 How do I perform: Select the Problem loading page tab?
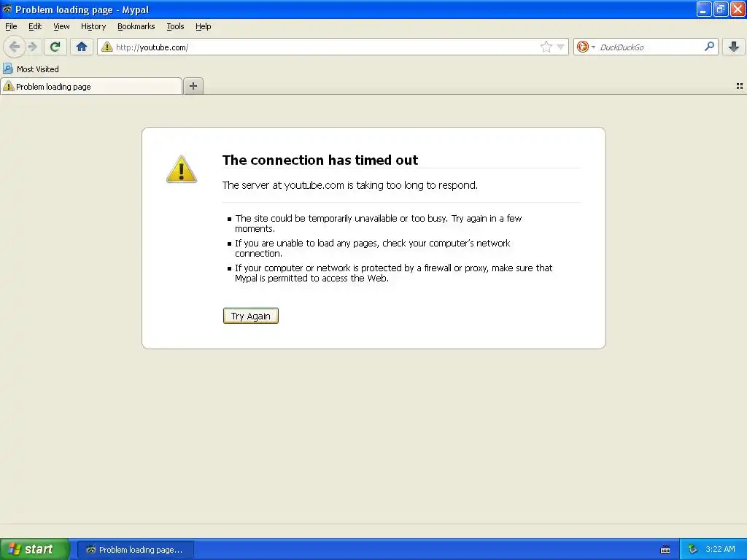click(91, 86)
